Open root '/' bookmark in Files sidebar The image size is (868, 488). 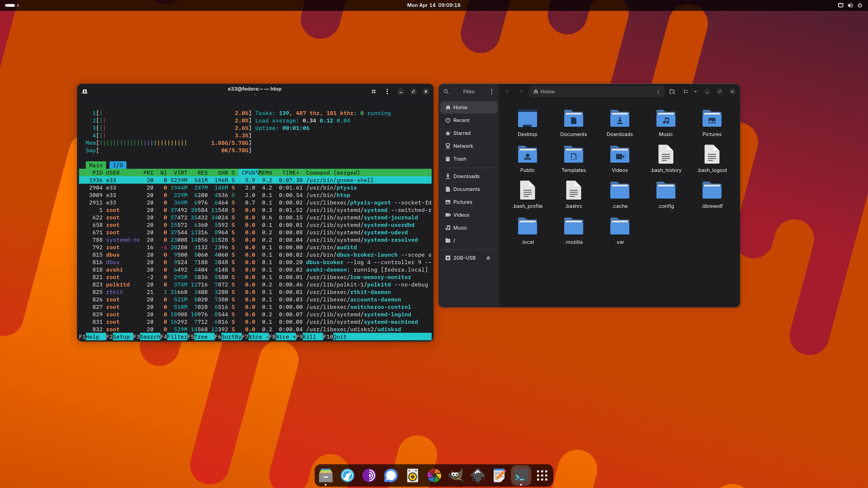tap(469, 240)
